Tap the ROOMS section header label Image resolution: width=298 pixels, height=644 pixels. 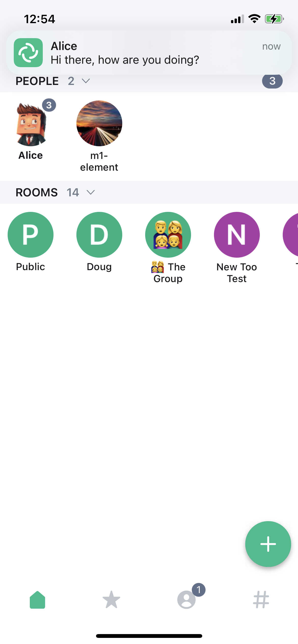pyautogui.click(x=37, y=193)
